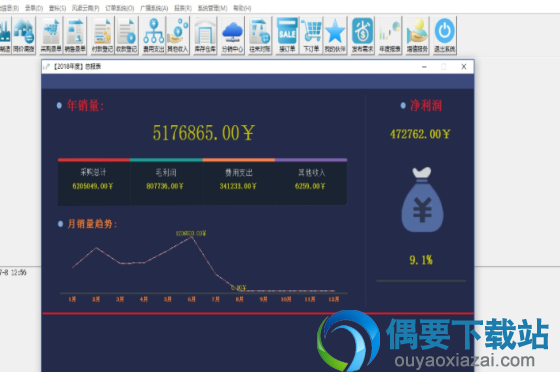Image resolution: width=560 pixels, height=372 pixels.
Task: Open the 库存仓库 warehouse icon
Action: click(205, 35)
